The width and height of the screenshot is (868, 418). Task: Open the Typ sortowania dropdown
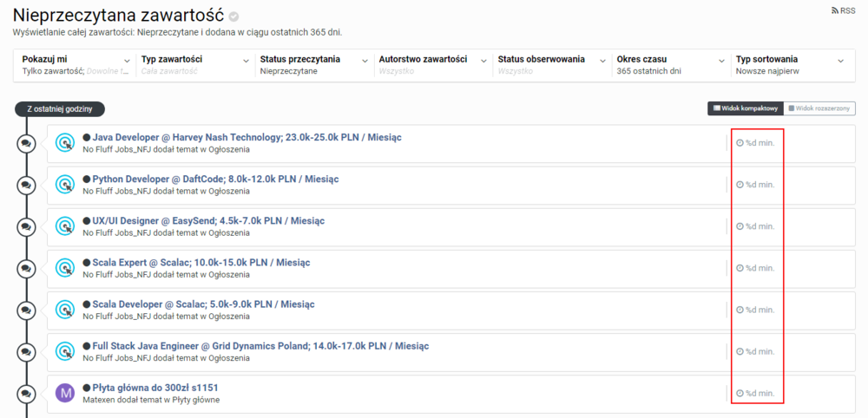(790, 65)
